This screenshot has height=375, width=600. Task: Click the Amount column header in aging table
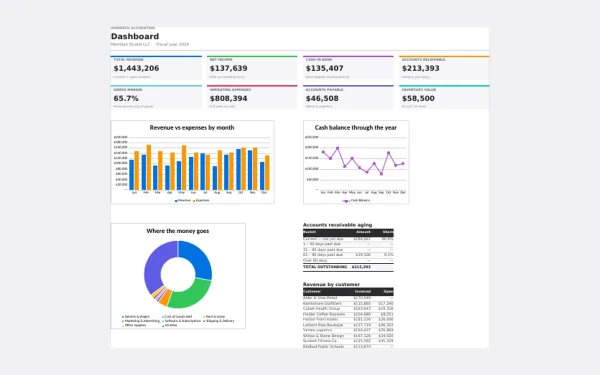363,232
